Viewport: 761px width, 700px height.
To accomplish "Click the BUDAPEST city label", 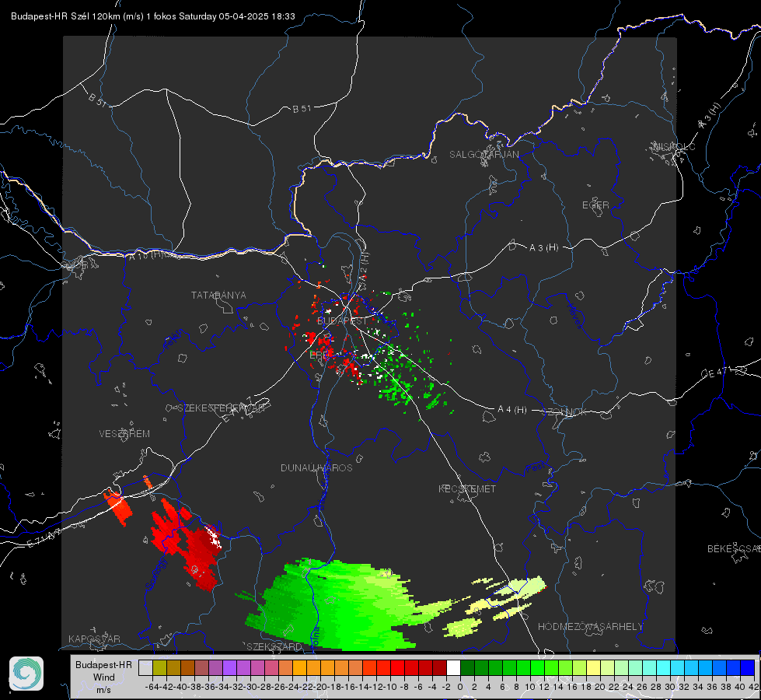I will click(342, 321).
